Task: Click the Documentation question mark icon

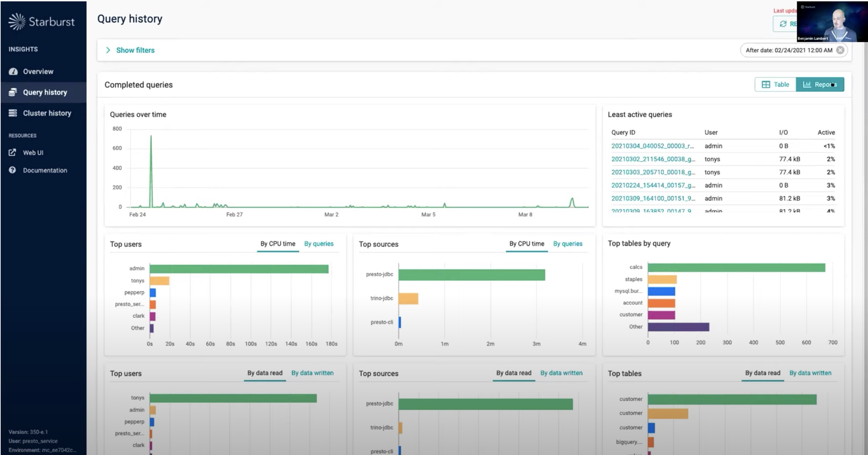Action: 13,170
